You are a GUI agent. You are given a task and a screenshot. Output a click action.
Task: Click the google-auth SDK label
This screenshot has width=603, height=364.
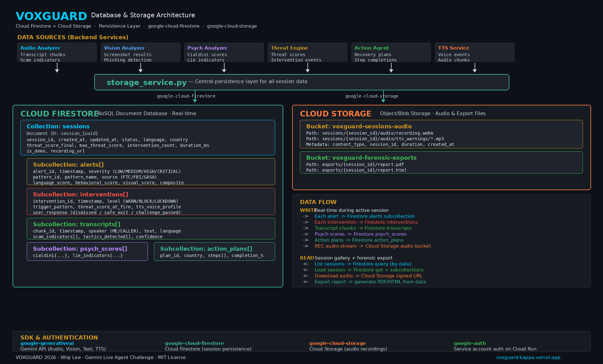click(470, 343)
